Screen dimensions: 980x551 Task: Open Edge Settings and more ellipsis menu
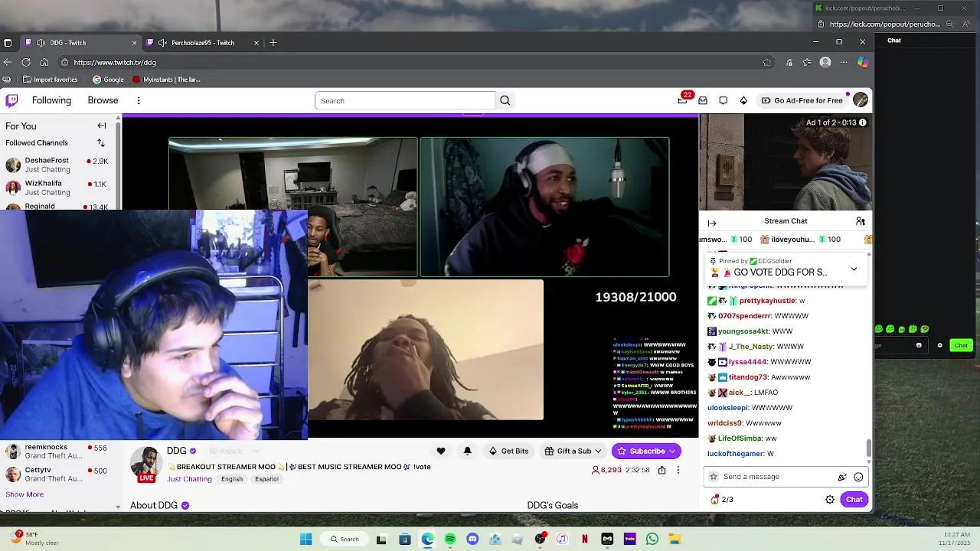click(x=844, y=62)
